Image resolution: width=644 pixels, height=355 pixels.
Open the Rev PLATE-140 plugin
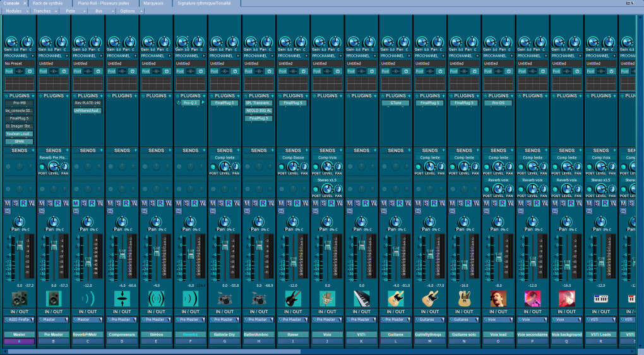(88, 103)
